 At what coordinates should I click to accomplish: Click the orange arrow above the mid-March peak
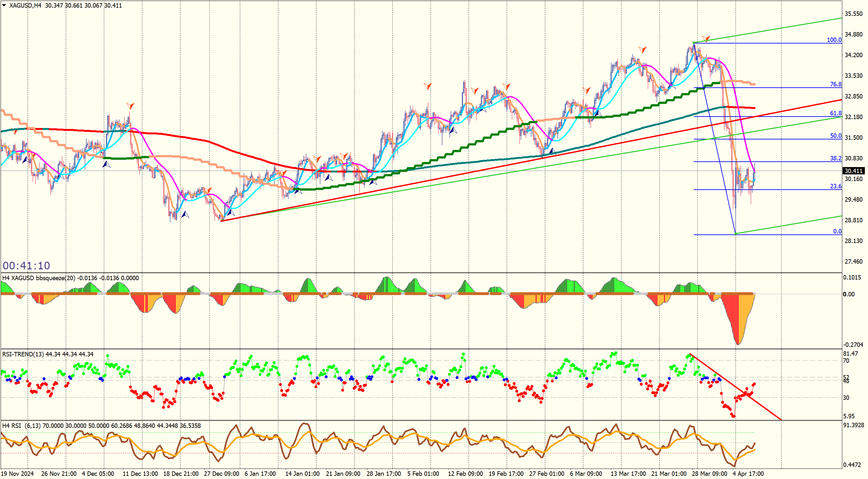coord(642,50)
